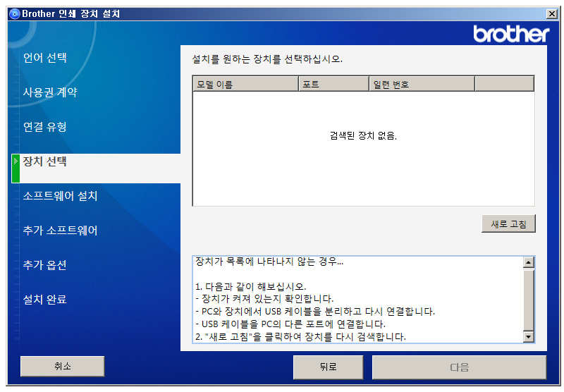Screen dimensions: 564x392
Task: Select the 사용권 계약 step
Action: tap(50, 92)
